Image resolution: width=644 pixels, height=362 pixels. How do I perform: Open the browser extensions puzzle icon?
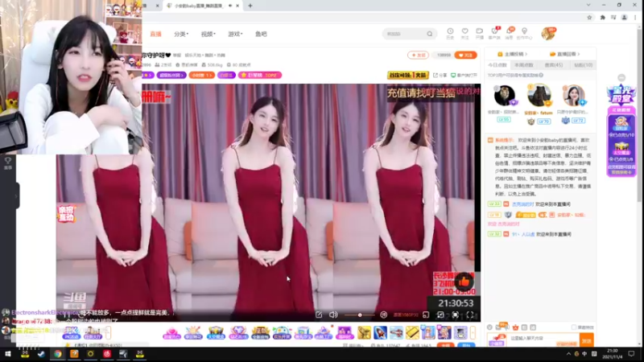602,17
